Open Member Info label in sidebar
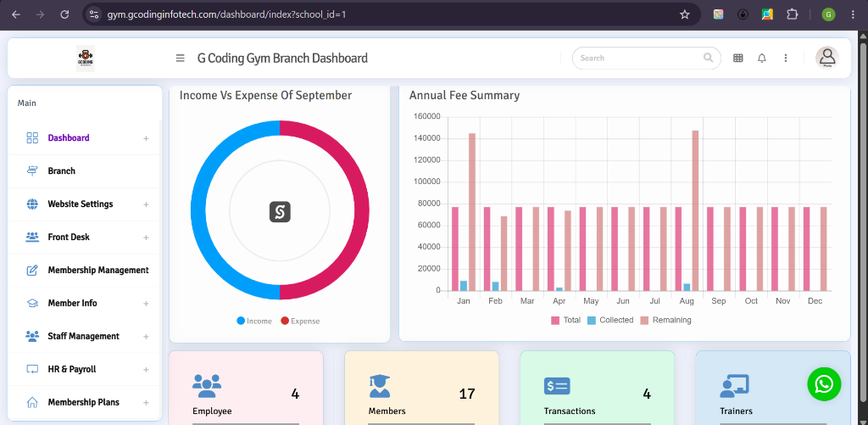Viewport: 868px width, 425px height. click(73, 303)
